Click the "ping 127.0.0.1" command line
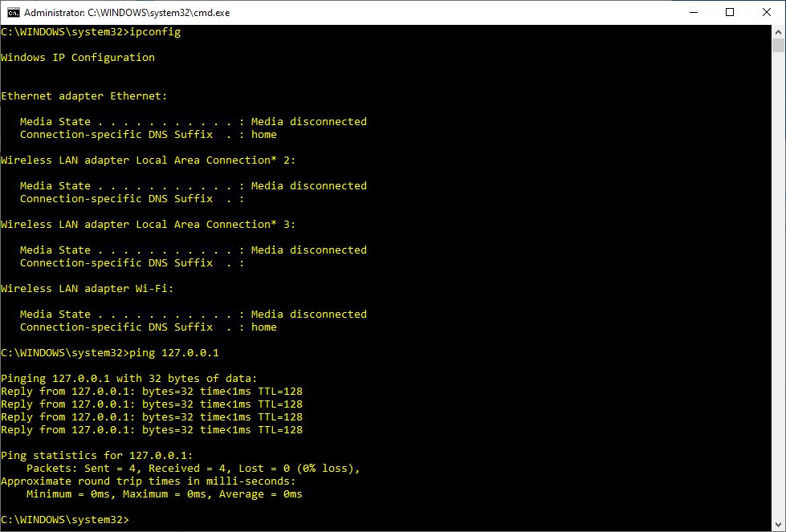 [110, 353]
